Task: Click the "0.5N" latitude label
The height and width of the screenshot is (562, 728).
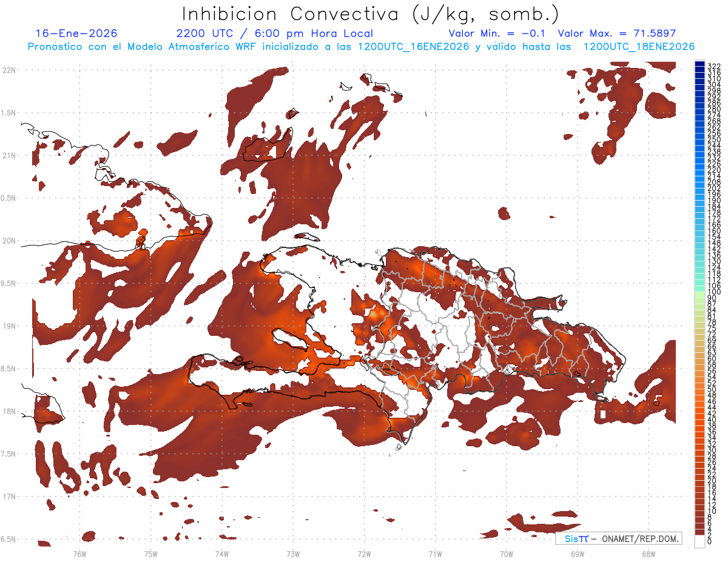Action: tap(8, 198)
